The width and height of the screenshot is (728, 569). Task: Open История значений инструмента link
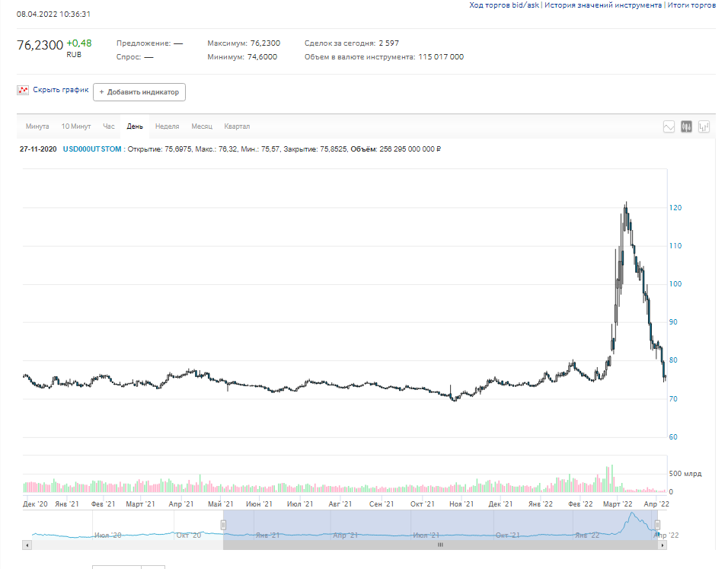click(603, 5)
